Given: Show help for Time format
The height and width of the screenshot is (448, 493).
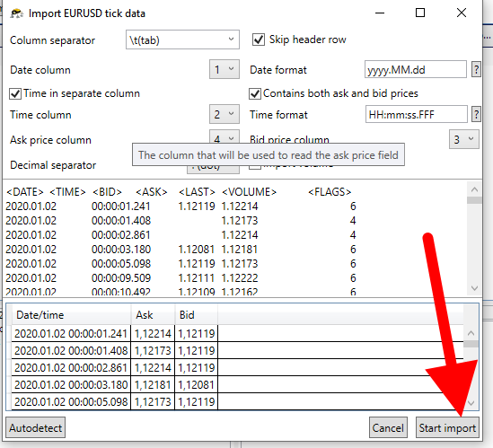Looking at the screenshot, I should click(x=476, y=114).
